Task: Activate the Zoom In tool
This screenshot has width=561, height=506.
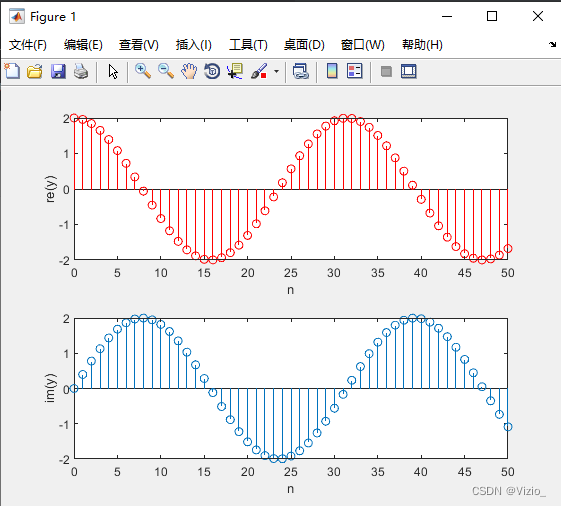Action: [143, 71]
